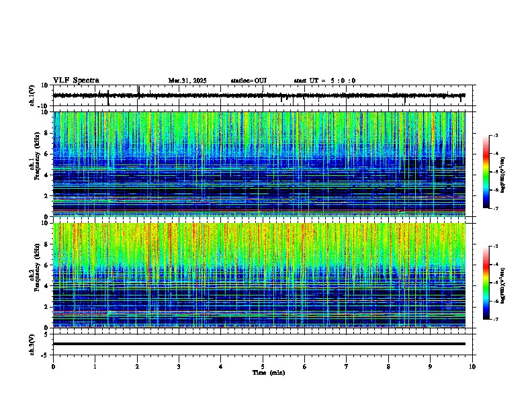
Task: Click the "ch.3(V)" axis label
Action: 32,345
